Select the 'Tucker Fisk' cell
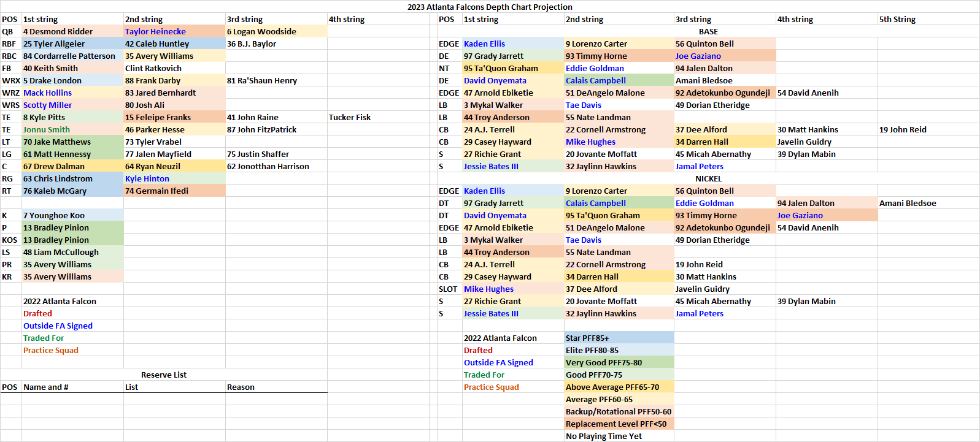The height and width of the screenshot is (442, 980). [378, 117]
